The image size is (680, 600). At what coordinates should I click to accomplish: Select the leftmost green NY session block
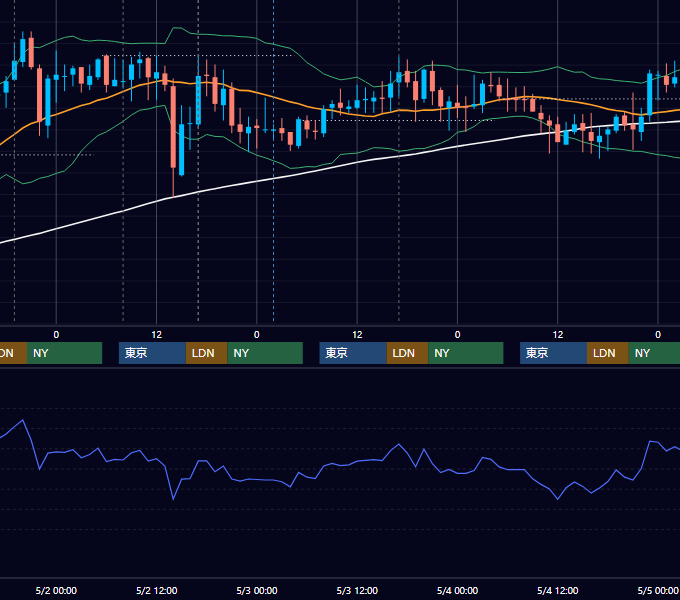click(64, 353)
